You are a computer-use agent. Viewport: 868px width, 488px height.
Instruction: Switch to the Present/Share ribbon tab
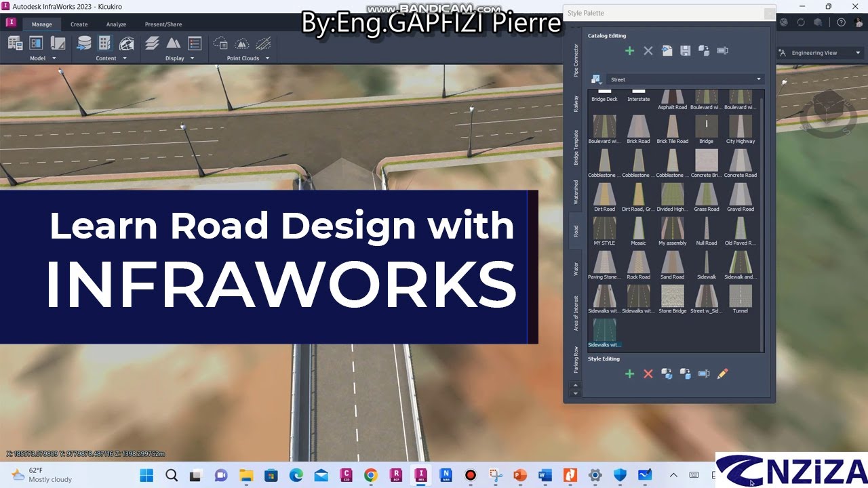(163, 24)
